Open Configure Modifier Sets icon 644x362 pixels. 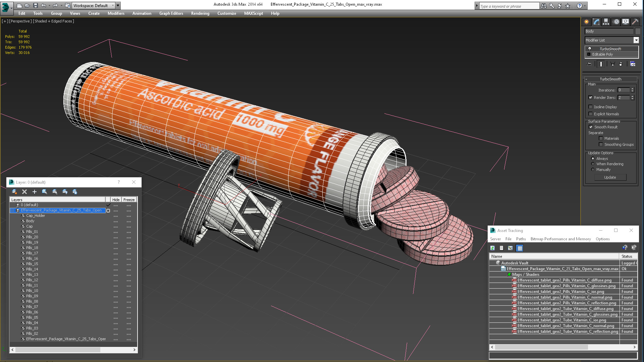click(633, 64)
